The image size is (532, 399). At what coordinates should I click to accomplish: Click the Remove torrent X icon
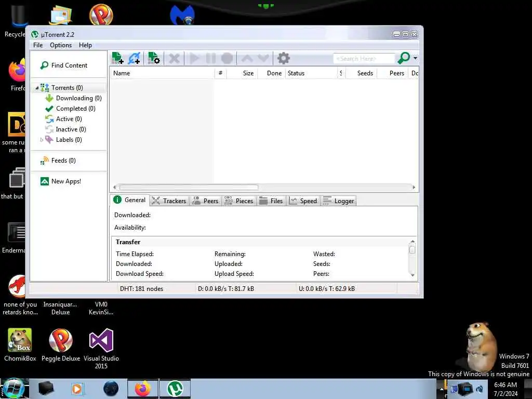(x=174, y=58)
